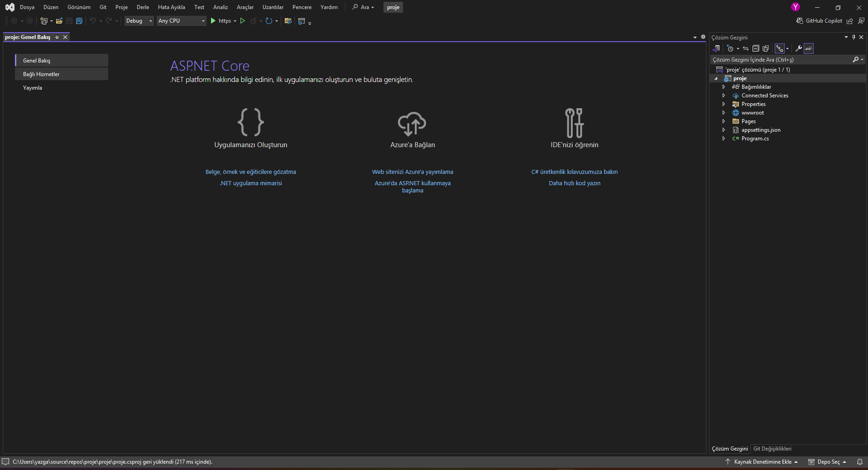The image size is (868, 470).
Task: Click the Save All icon
Action: click(x=79, y=21)
